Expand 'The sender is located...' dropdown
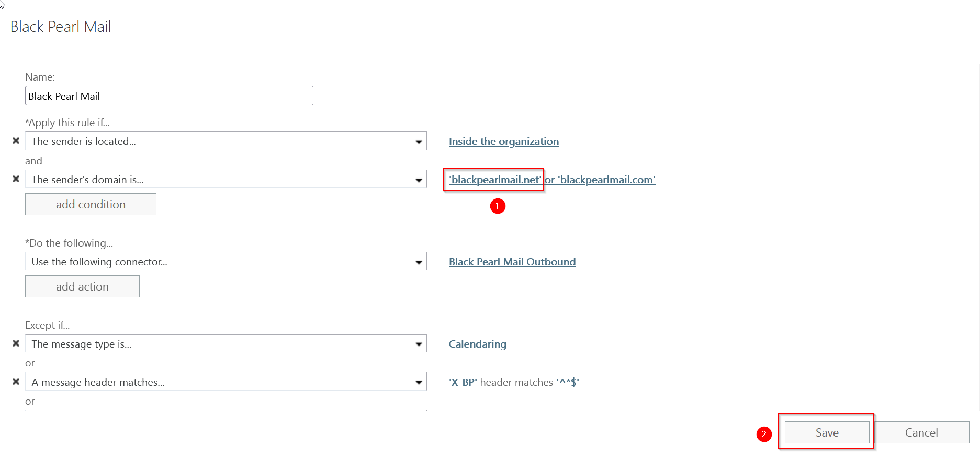The height and width of the screenshot is (456, 980). click(419, 142)
